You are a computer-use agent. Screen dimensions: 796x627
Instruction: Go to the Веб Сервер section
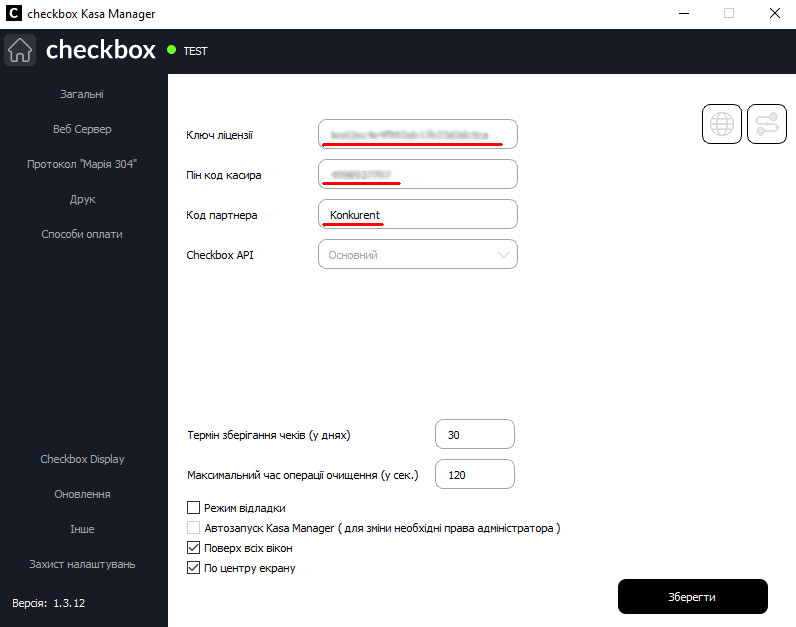pyautogui.click(x=82, y=129)
